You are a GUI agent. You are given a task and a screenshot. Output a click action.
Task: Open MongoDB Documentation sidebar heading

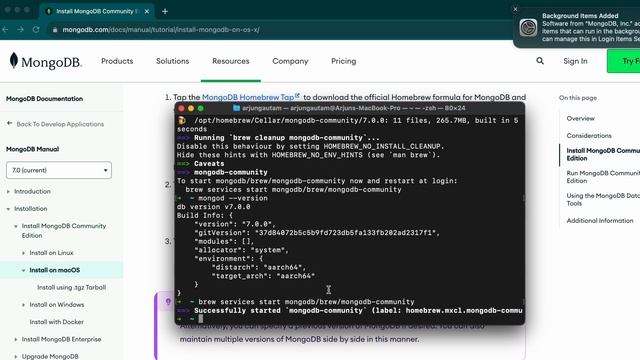point(44,99)
